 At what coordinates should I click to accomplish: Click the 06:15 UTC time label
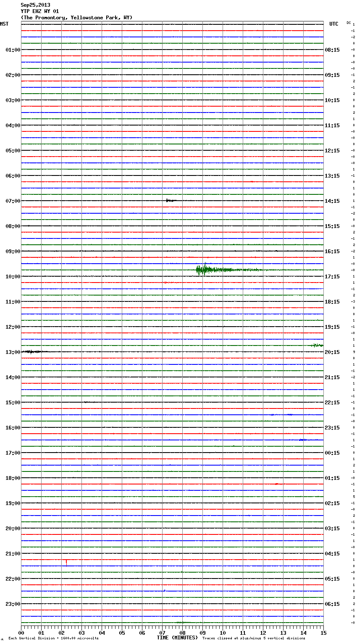tap(332, 604)
